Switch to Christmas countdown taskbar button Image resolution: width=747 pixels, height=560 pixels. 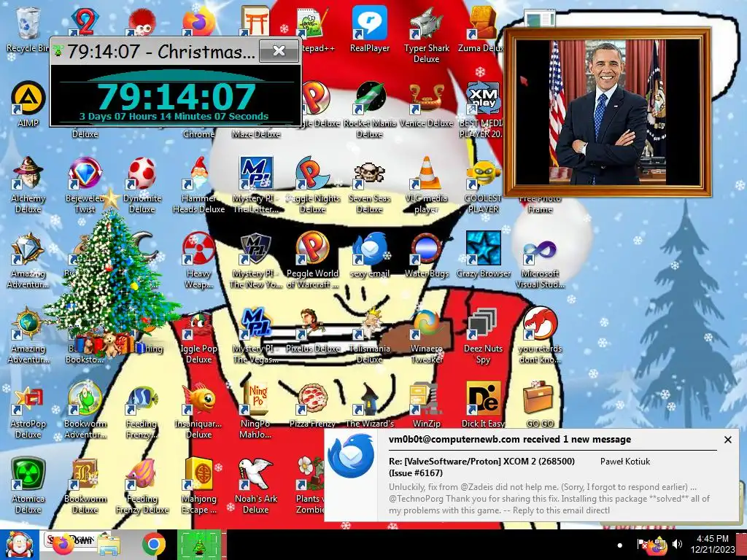199,545
